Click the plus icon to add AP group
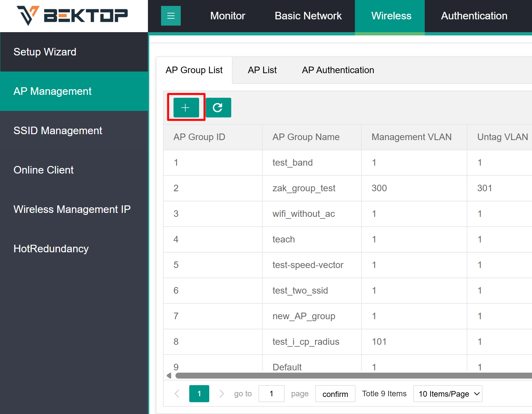Screen dimensions: 532x414 click(186, 108)
